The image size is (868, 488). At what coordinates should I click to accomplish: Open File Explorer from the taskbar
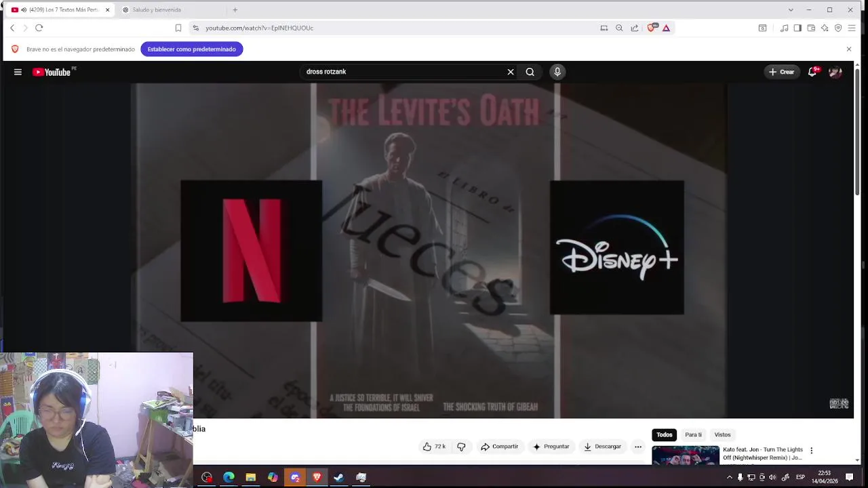click(x=250, y=477)
